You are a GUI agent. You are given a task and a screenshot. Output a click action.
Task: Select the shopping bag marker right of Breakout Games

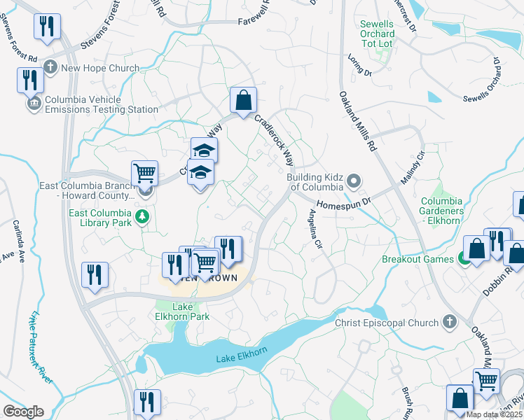tap(476, 248)
